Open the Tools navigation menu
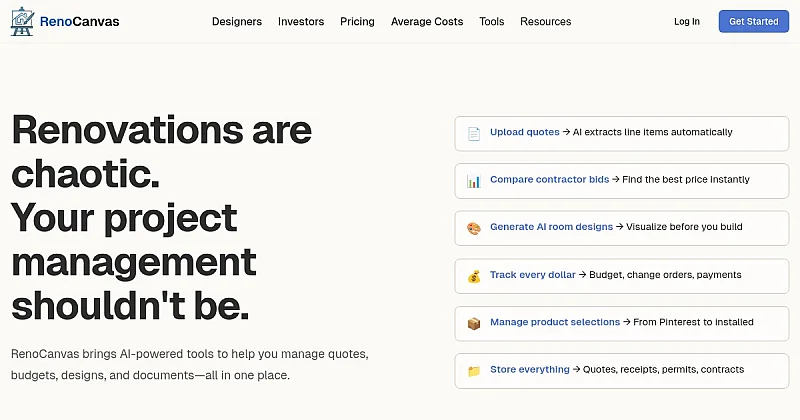The height and width of the screenshot is (420, 800). point(492,21)
